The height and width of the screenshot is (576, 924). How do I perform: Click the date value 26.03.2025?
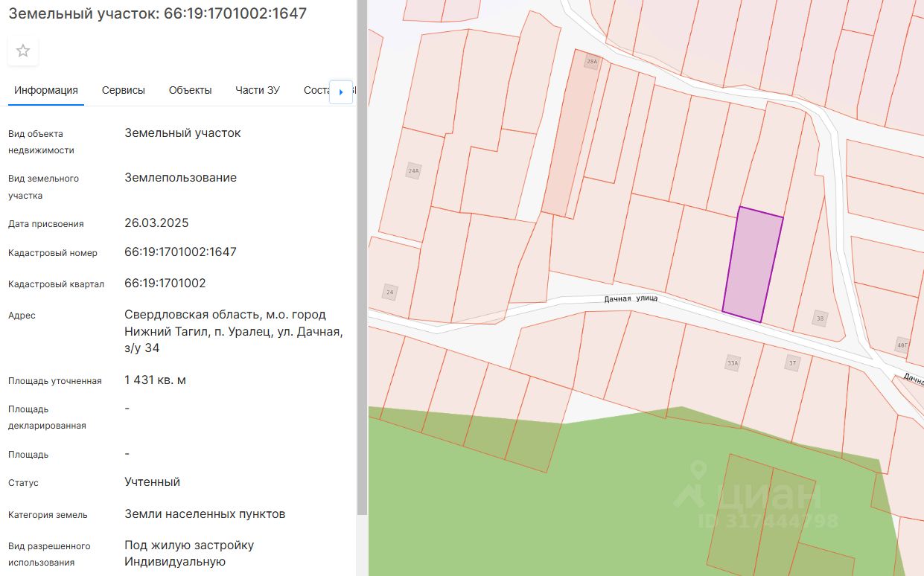156,223
